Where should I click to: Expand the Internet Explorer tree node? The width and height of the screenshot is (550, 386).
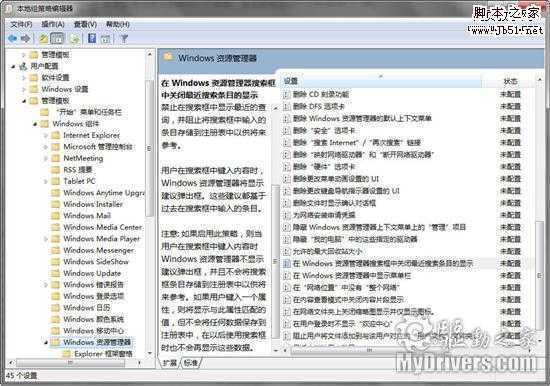coord(46,135)
